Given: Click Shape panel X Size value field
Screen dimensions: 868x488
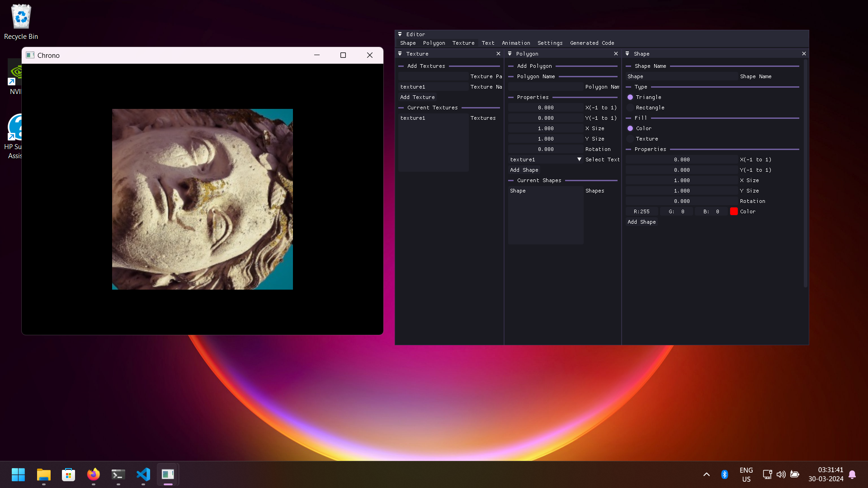Looking at the screenshot, I should 682,180.
